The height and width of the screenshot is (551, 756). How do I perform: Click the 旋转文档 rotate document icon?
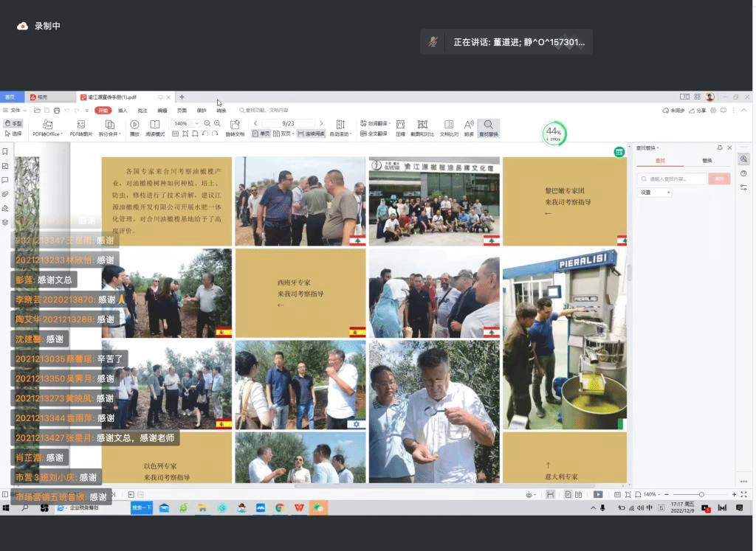click(235, 125)
